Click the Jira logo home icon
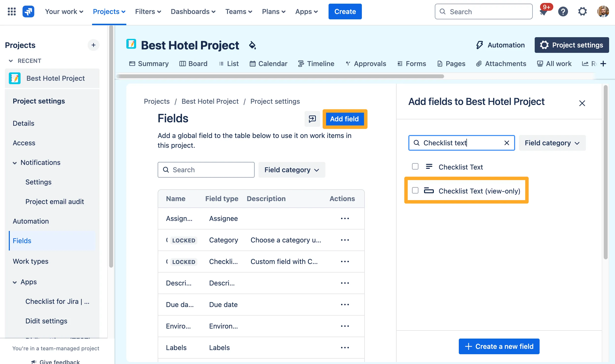615x364 pixels. [28, 11]
